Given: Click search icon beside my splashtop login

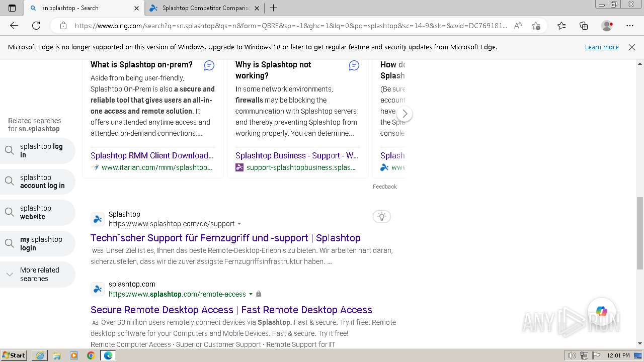Looking at the screenshot, I should point(10,243).
